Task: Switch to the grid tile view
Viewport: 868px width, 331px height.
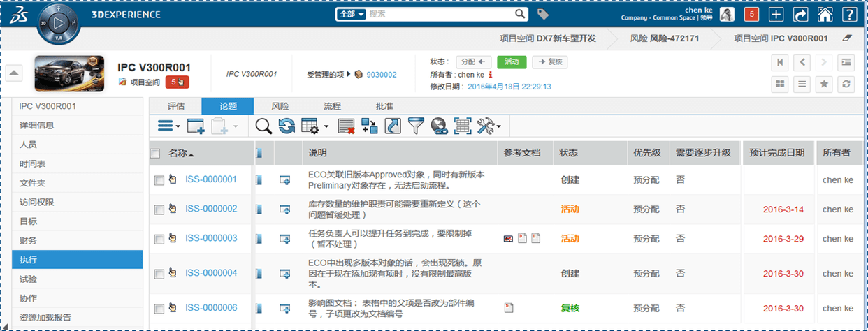Action: (x=780, y=84)
